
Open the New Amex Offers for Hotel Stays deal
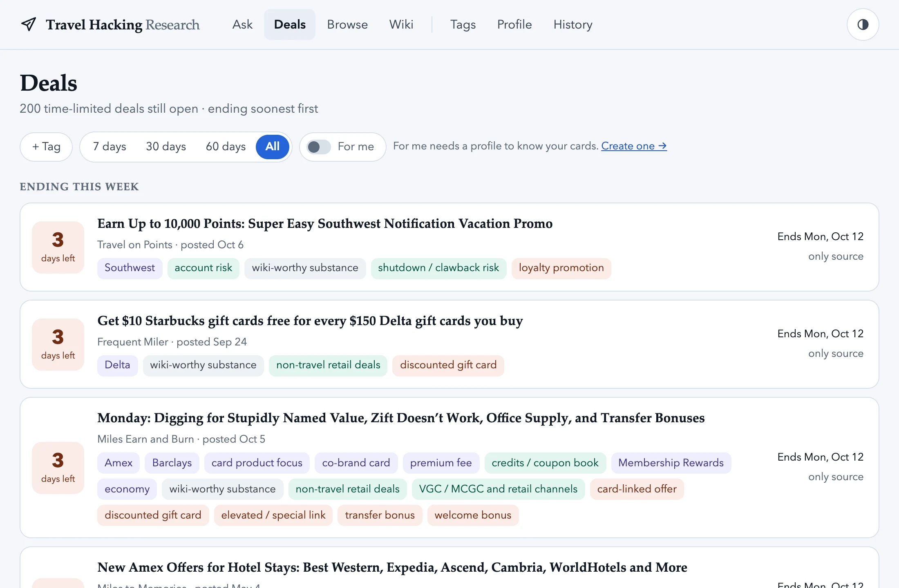pyautogui.click(x=392, y=568)
